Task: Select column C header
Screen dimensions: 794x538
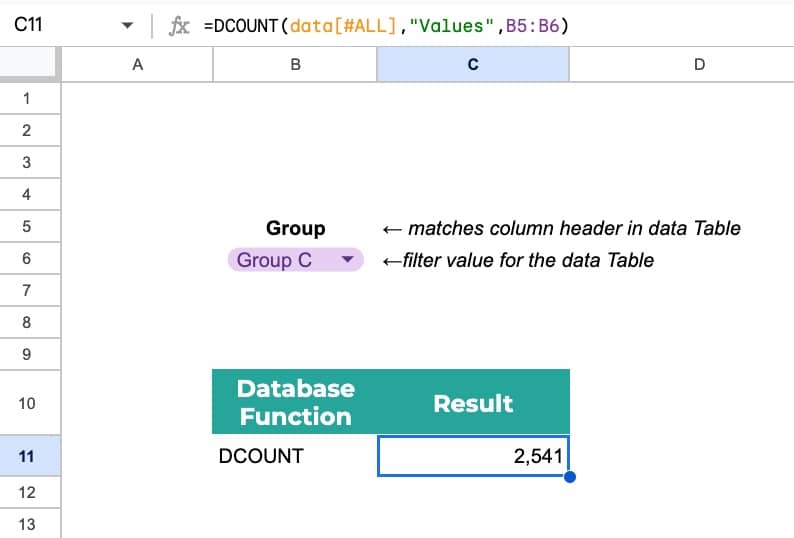Action: pyautogui.click(x=473, y=65)
